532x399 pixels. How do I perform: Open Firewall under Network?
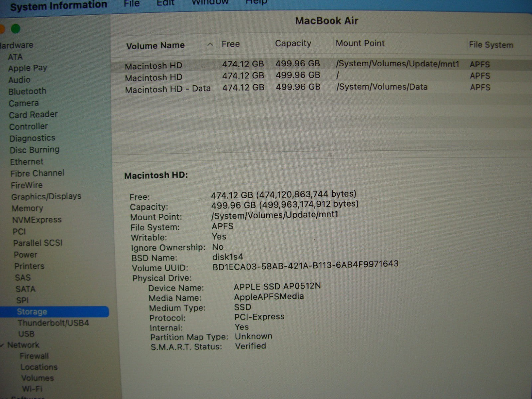tap(34, 356)
